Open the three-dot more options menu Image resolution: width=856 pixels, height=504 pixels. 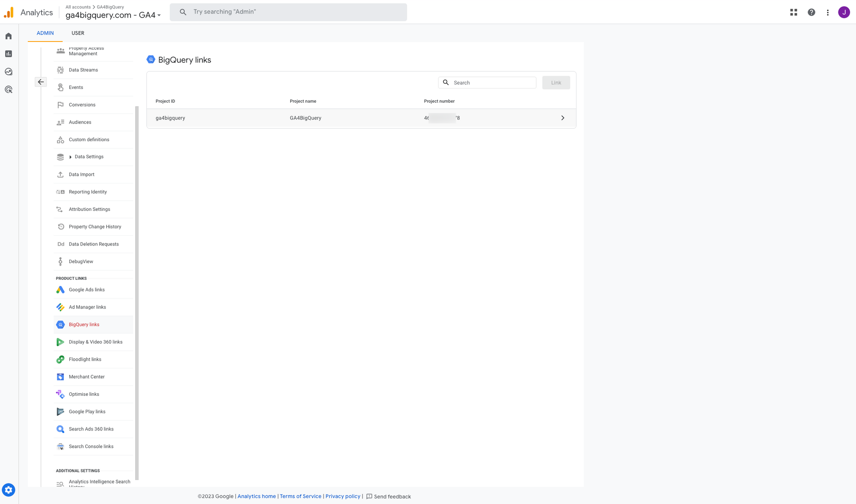(828, 12)
